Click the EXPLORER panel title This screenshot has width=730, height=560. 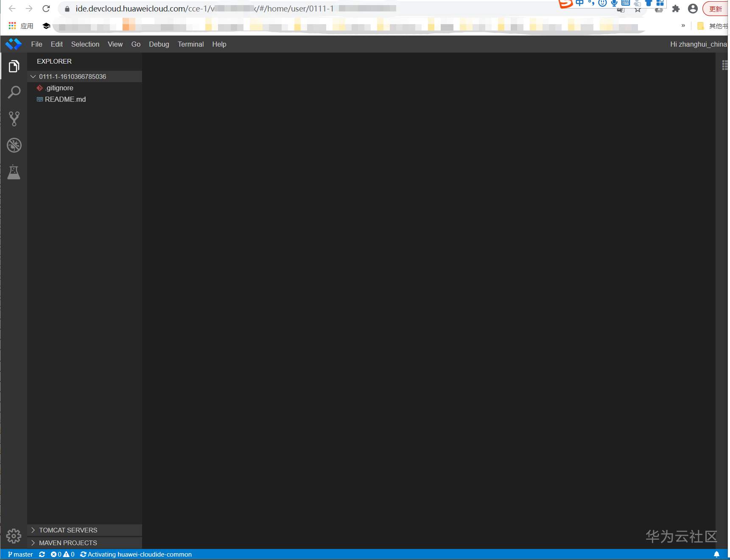(54, 61)
